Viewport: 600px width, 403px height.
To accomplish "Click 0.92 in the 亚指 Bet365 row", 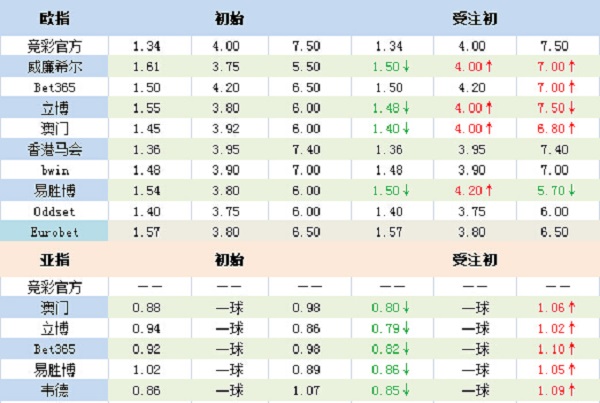I will tap(146, 349).
